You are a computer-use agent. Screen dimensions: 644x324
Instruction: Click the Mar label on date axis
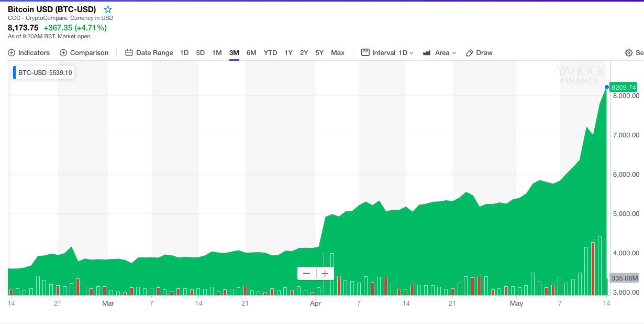point(108,304)
